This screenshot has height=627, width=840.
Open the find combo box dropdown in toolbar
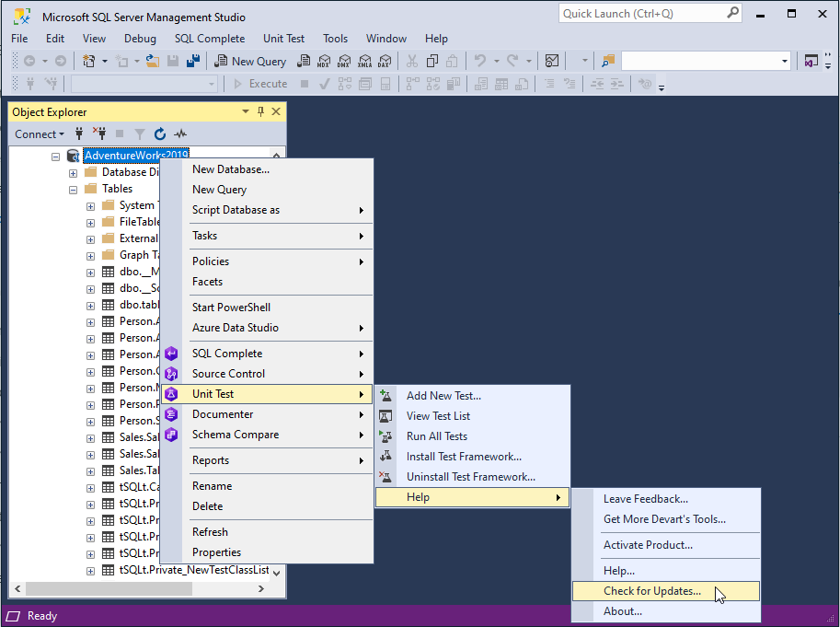(x=785, y=62)
